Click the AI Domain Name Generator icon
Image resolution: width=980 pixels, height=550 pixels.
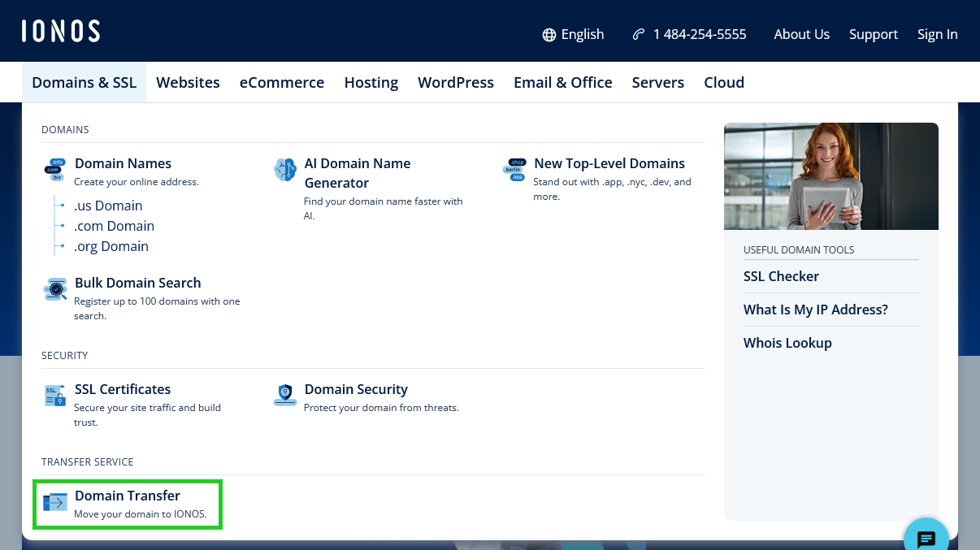tap(285, 169)
